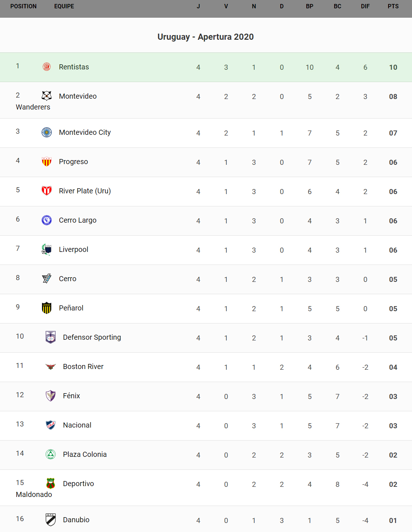Click the Montevideo City crest icon
The image size is (412, 532).
[x=47, y=132]
